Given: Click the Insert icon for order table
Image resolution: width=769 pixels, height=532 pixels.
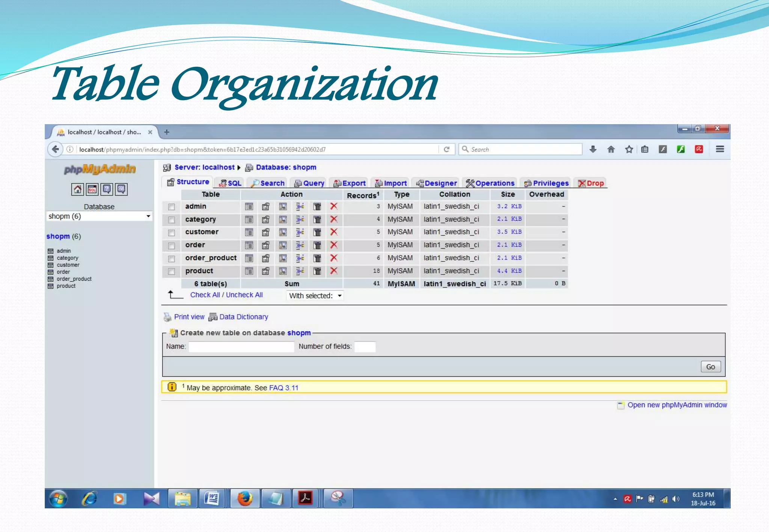Looking at the screenshot, I should [x=300, y=245].
